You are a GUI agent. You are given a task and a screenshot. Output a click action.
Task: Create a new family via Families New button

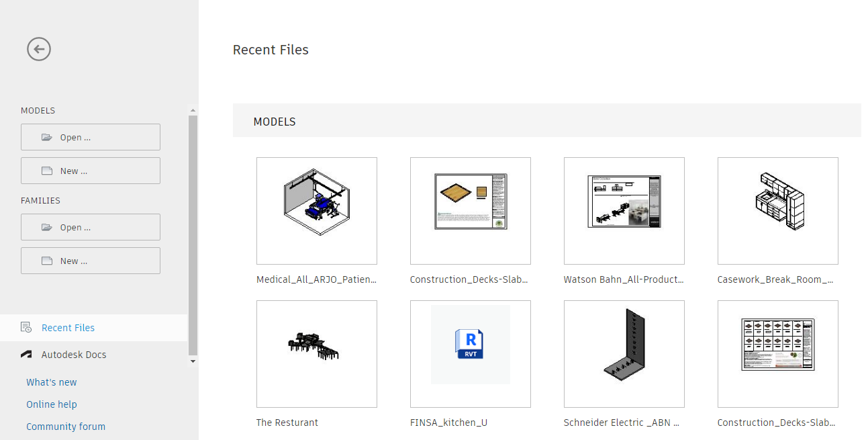91,261
